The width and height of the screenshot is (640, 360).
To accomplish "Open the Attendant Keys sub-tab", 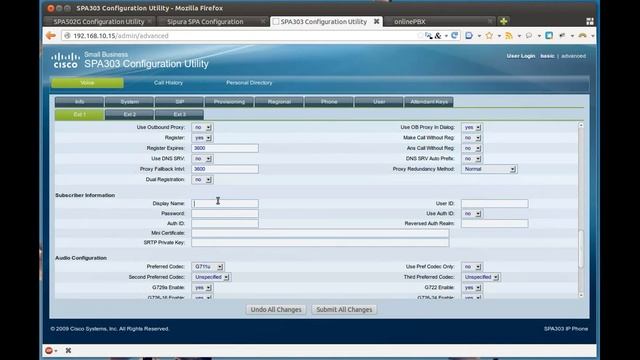I will (429, 102).
